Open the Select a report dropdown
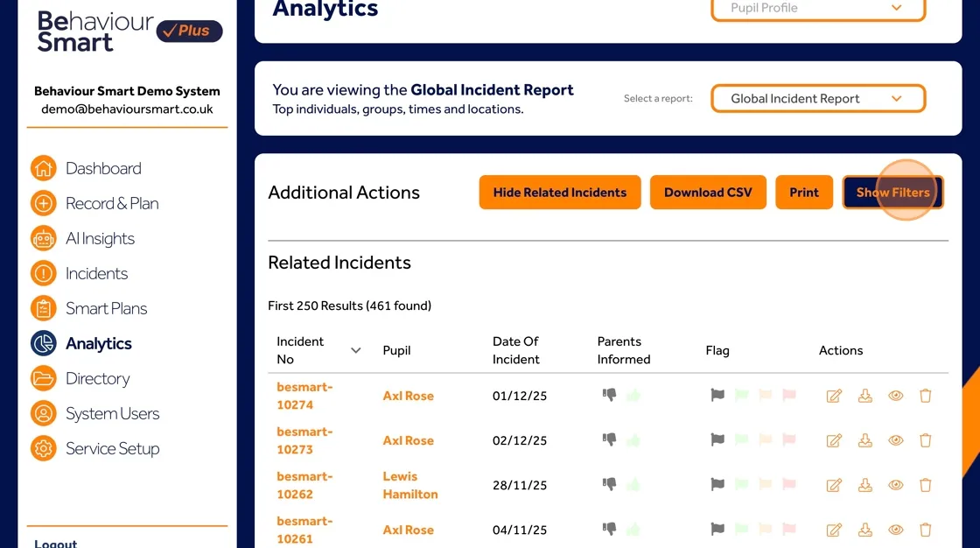The width and height of the screenshot is (980, 548). (x=817, y=98)
